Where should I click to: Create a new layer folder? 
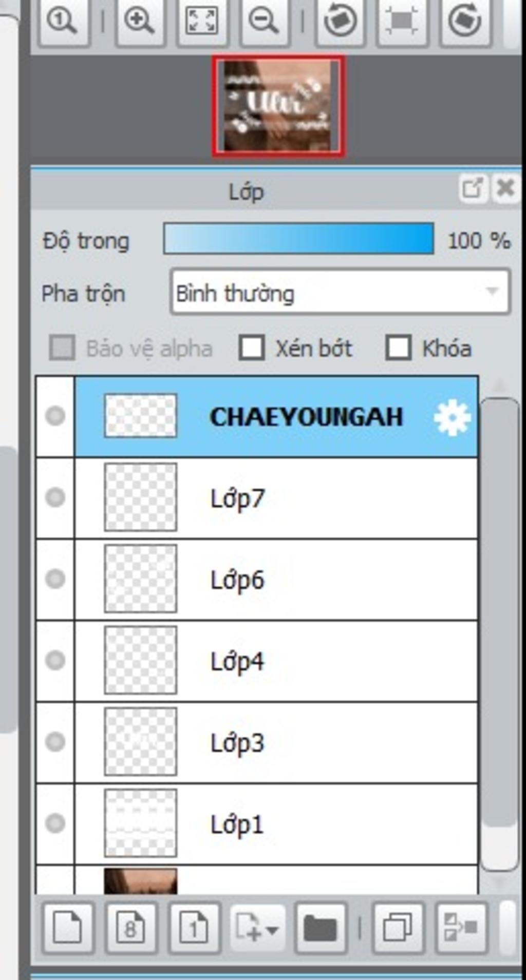[321, 928]
